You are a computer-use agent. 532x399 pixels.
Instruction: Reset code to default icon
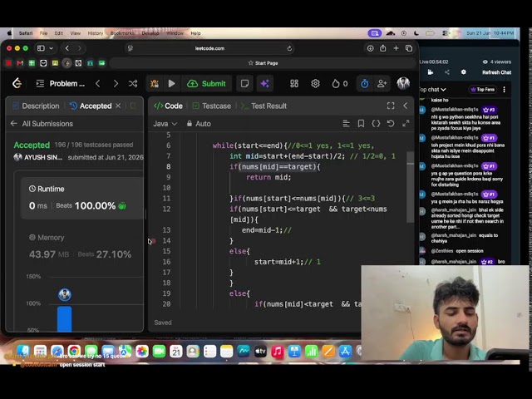[391, 124]
